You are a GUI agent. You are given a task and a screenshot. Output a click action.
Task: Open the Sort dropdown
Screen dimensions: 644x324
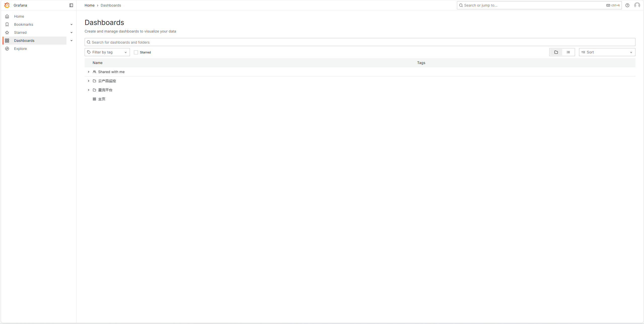coord(607,52)
